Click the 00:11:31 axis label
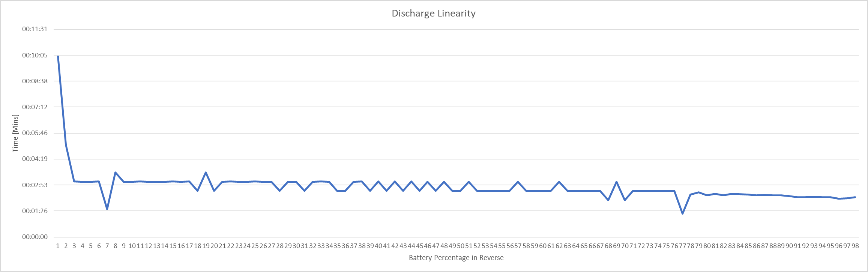 coord(35,29)
